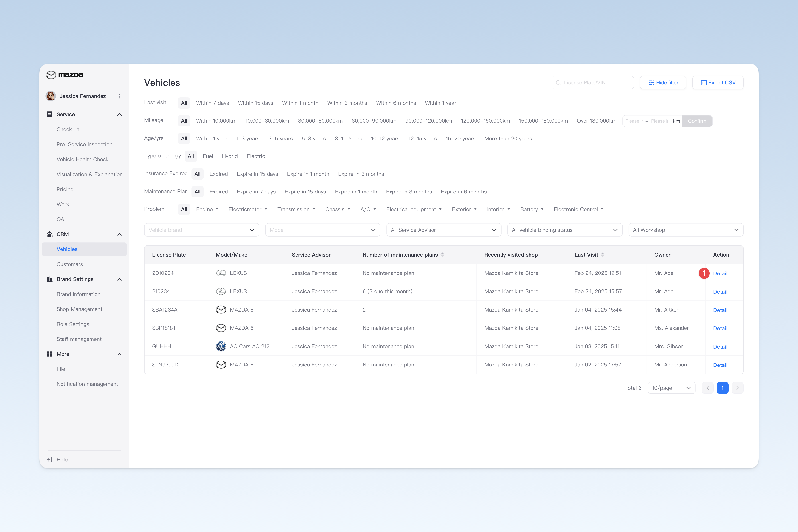Image resolution: width=798 pixels, height=532 pixels.
Task: Go to the previous page arrow
Action: [707, 388]
